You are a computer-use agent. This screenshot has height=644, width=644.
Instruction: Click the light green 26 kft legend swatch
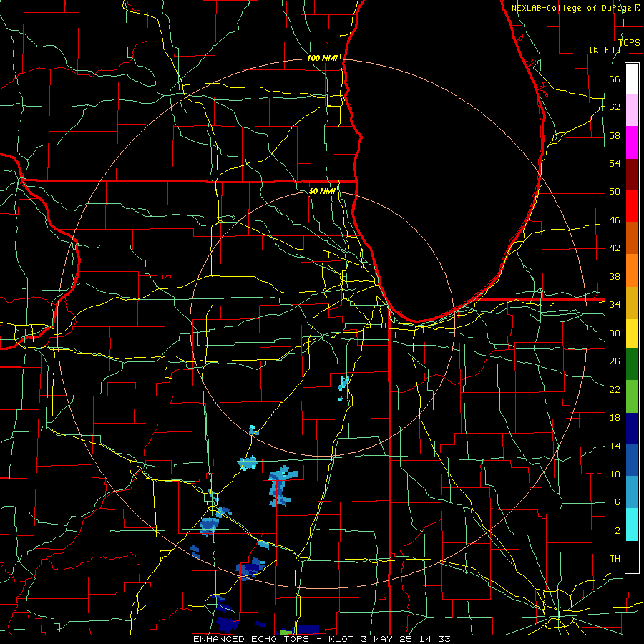coord(632,397)
